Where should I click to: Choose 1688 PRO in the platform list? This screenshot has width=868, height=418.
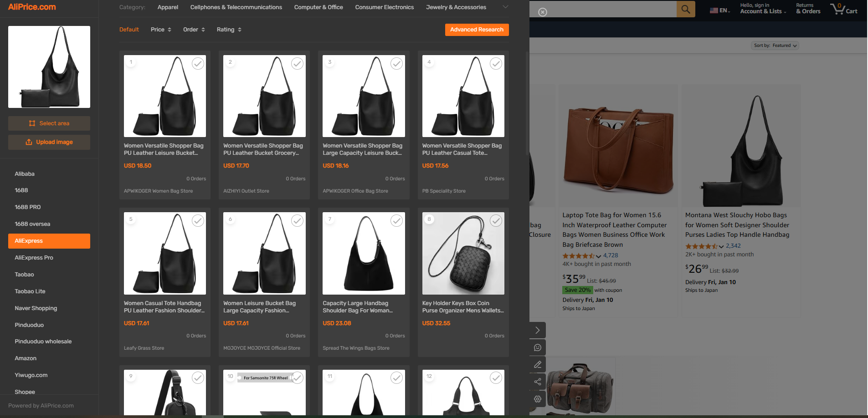point(28,207)
